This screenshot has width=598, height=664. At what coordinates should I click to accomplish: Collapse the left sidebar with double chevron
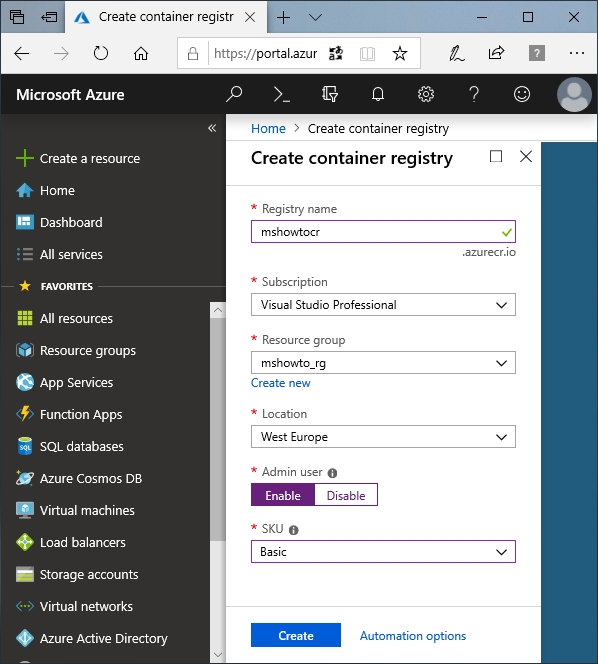click(x=212, y=128)
